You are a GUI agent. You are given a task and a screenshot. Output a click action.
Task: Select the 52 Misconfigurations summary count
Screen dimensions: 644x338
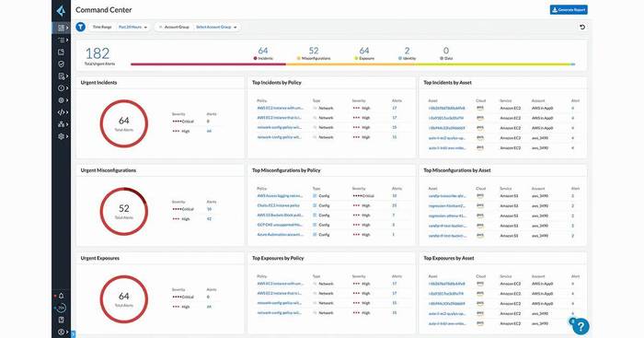coord(314,51)
